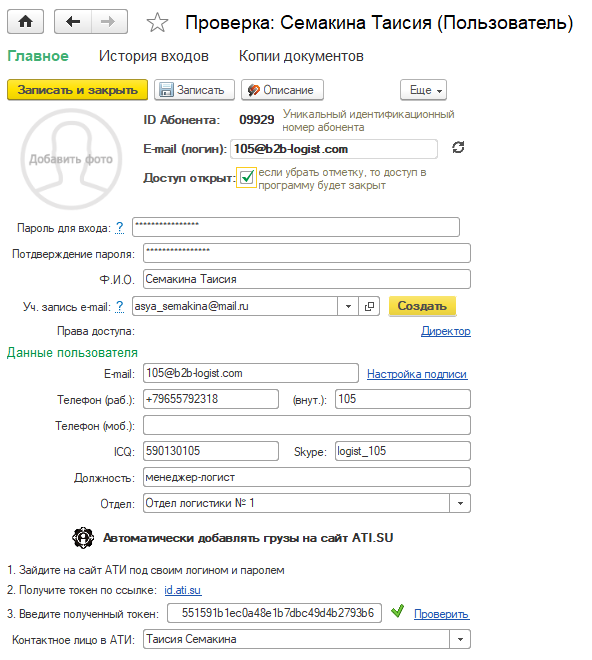592x660 pixels.
Task: Click the question mark beside Пароль для входа
Action: click(x=120, y=228)
